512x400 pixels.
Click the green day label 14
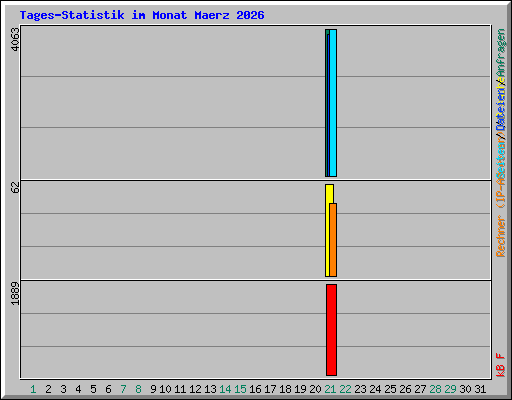[x=225, y=389]
